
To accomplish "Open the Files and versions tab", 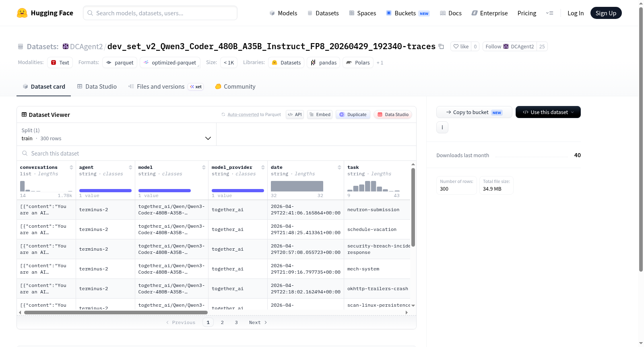I will (165, 87).
